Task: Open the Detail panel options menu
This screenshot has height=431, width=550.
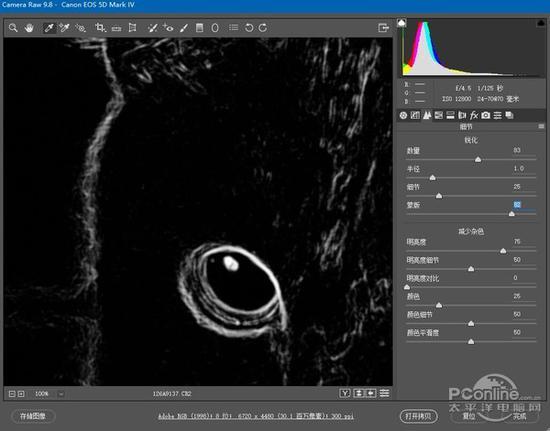Action: click(541, 126)
